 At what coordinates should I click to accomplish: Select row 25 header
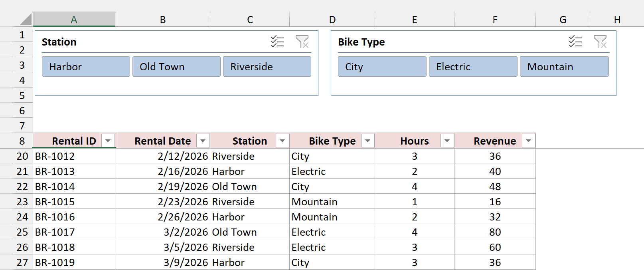point(16,232)
